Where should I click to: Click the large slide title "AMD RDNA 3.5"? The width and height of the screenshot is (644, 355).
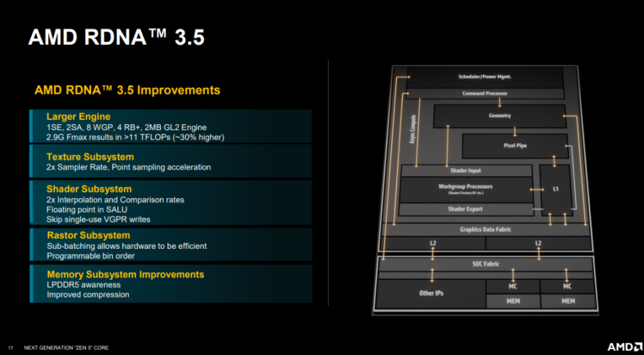(x=117, y=38)
